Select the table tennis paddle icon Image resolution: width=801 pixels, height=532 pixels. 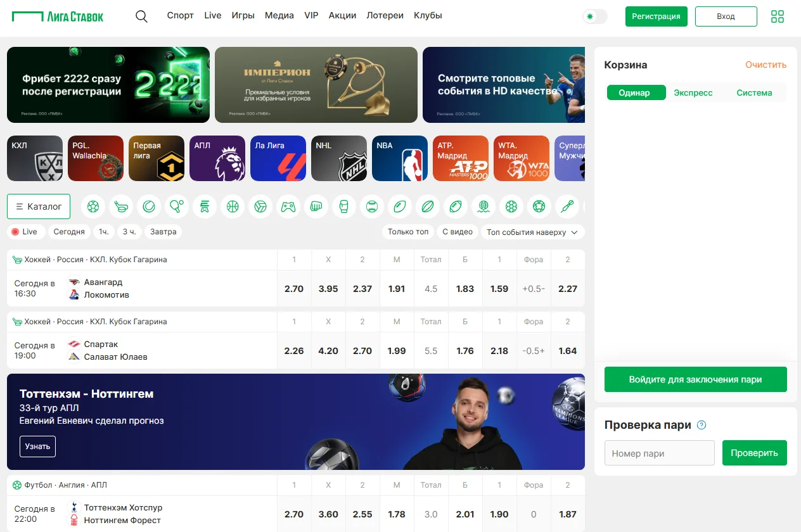tap(177, 206)
